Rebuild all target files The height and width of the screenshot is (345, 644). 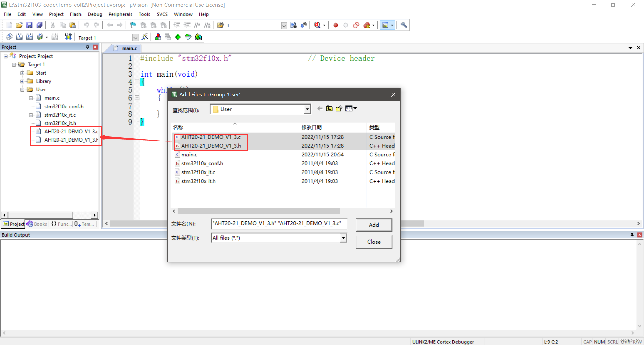point(30,37)
